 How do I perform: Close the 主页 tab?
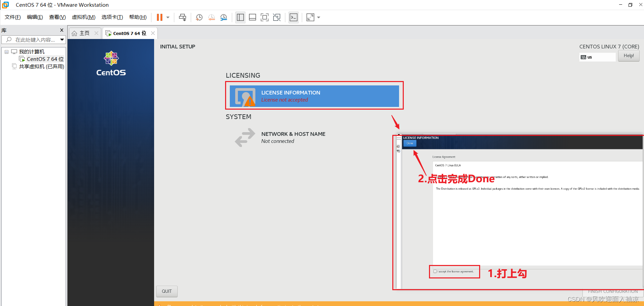[x=96, y=33]
